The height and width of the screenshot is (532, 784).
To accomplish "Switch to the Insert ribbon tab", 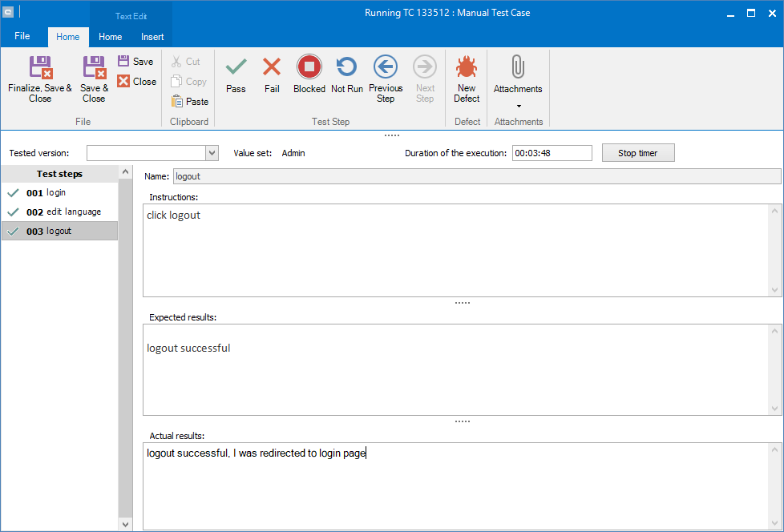I will (x=152, y=37).
